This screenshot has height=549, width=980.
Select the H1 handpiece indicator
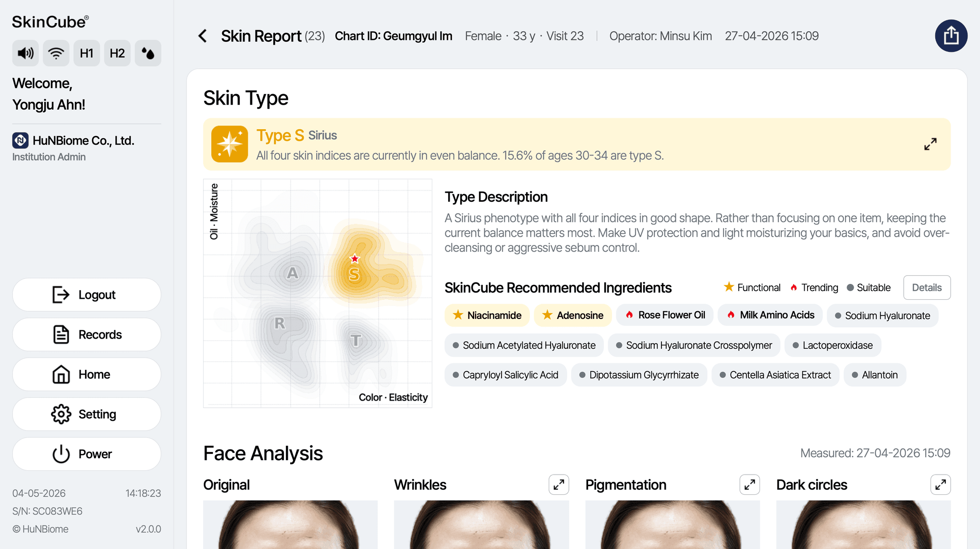[x=86, y=53]
